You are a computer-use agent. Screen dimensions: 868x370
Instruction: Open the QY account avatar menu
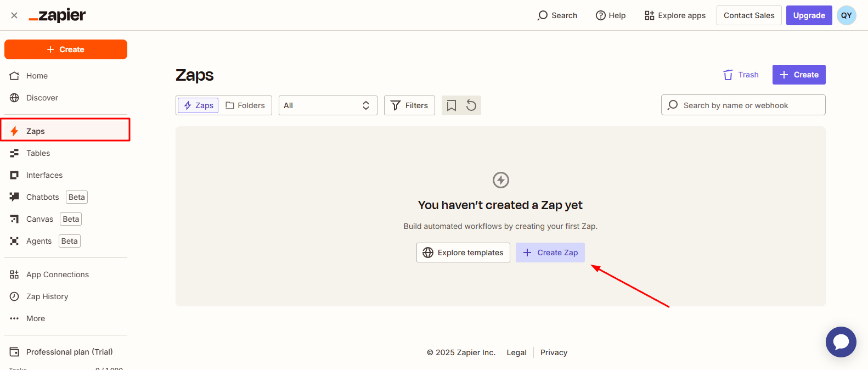point(847,15)
